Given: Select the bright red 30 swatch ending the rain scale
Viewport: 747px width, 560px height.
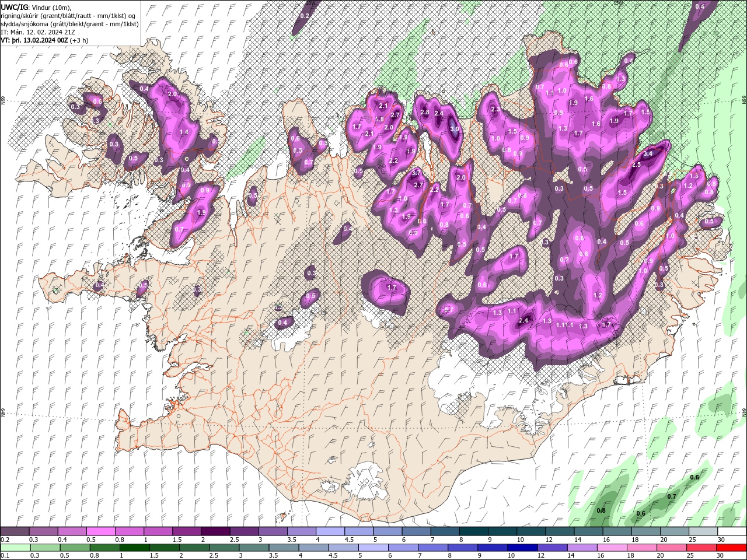Looking at the screenshot, I should point(732,547).
